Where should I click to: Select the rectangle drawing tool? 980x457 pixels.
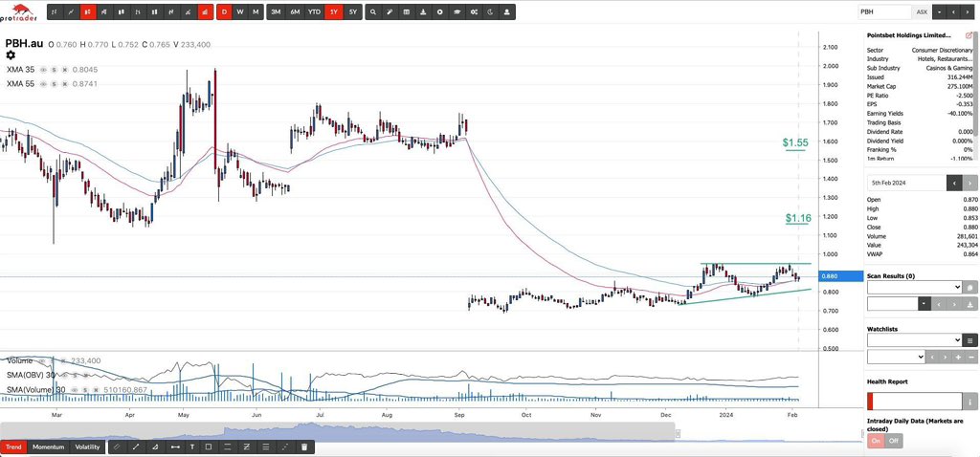tap(209, 447)
